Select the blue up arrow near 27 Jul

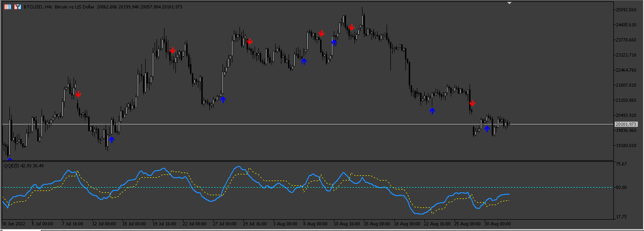pos(223,99)
